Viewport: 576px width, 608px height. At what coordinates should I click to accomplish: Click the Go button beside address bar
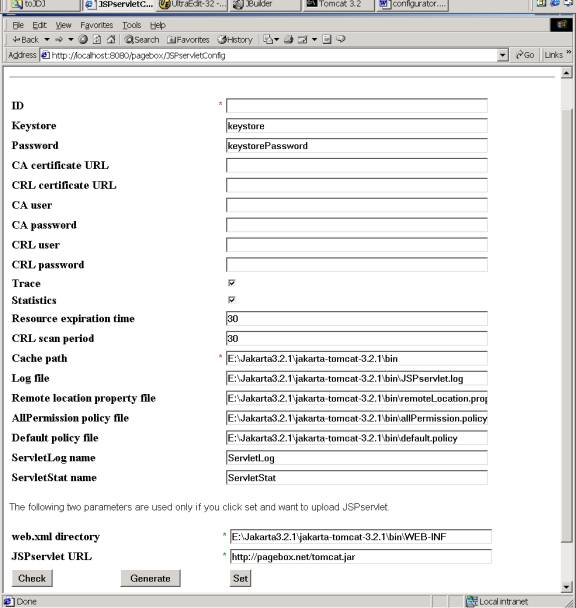(x=525, y=55)
